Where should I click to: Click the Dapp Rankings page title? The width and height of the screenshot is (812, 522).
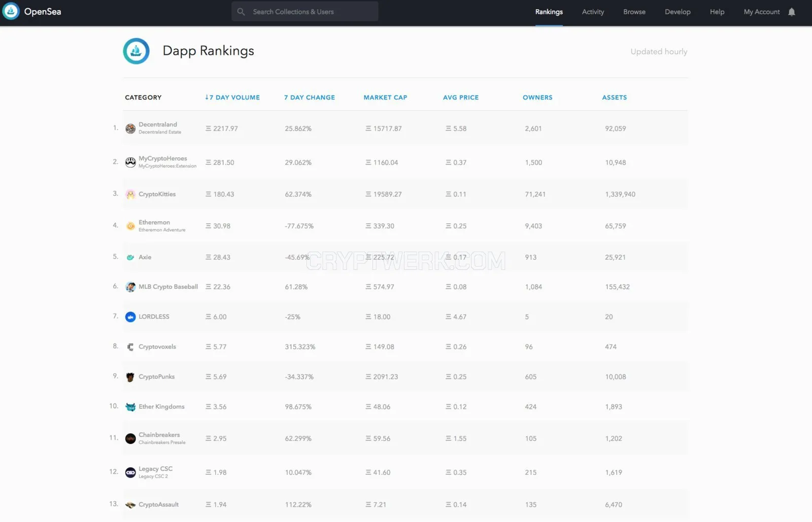[x=209, y=51]
